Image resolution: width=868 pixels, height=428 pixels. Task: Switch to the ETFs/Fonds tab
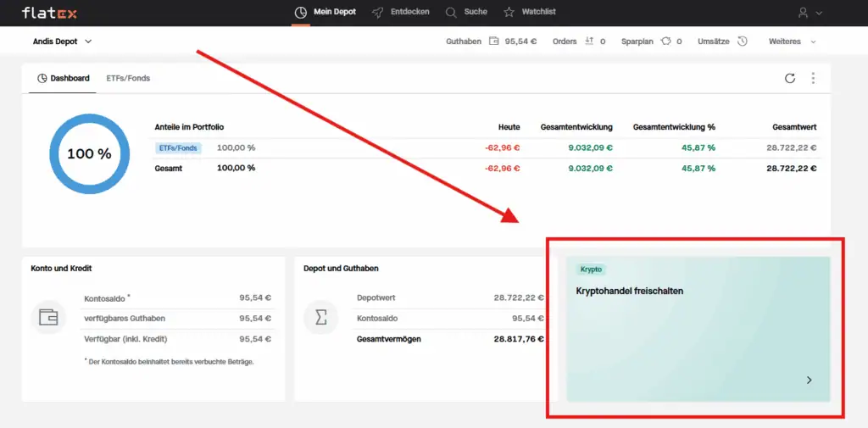pyautogui.click(x=128, y=78)
